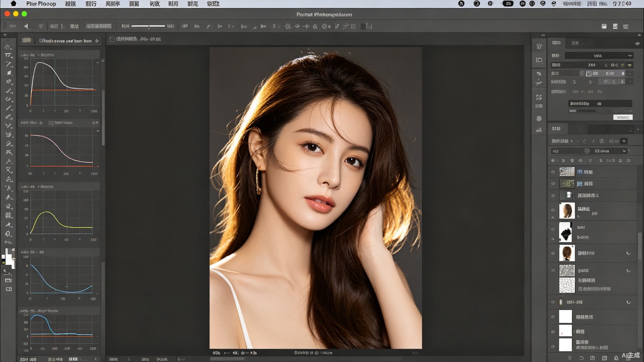Open the wide dropdown atop the properties panel
This screenshot has height=362, width=644.
coord(599,56)
